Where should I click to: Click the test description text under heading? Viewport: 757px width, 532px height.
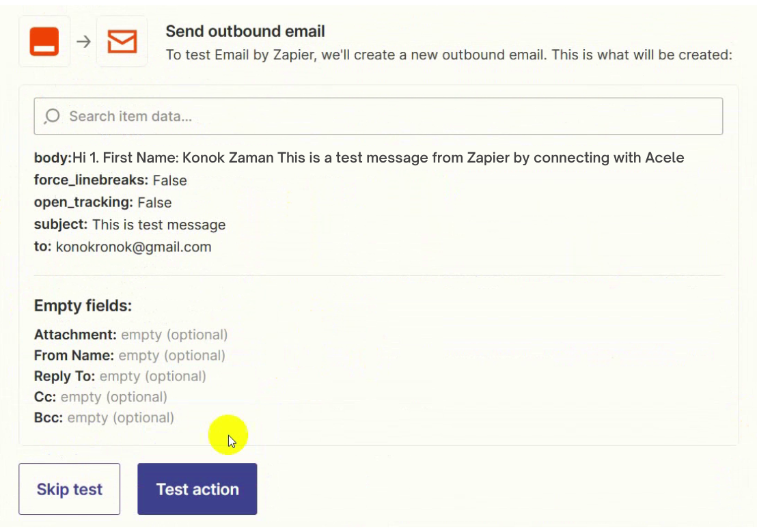tap(449, 54)
